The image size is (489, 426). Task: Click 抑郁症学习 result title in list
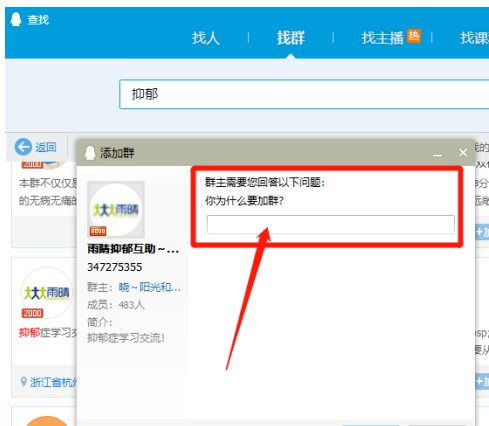48,333
